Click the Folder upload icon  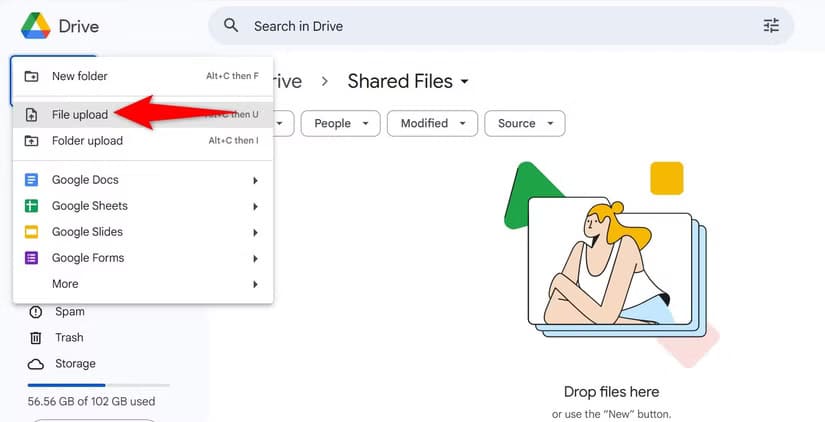point(32,141)
